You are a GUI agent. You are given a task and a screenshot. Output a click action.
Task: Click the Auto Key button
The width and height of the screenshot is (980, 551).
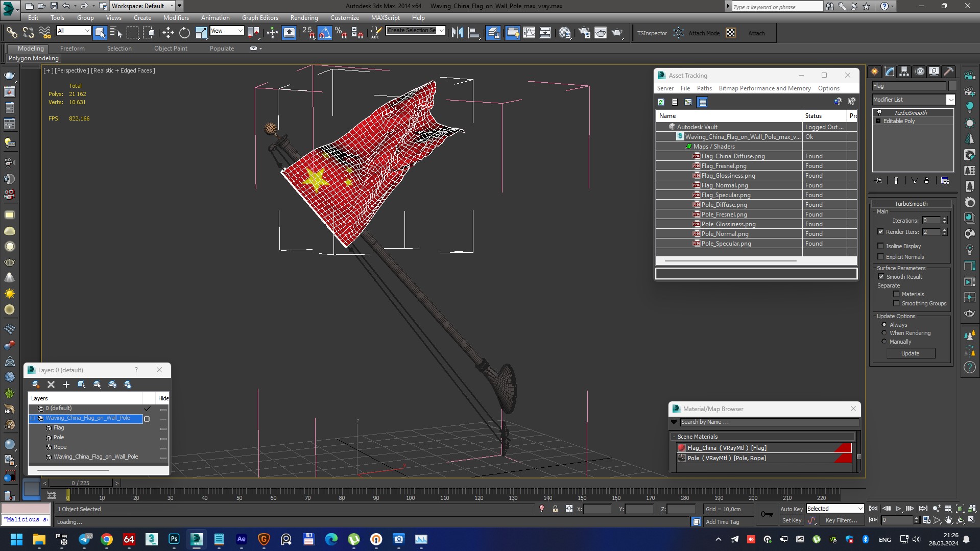[x=791, y=509]
